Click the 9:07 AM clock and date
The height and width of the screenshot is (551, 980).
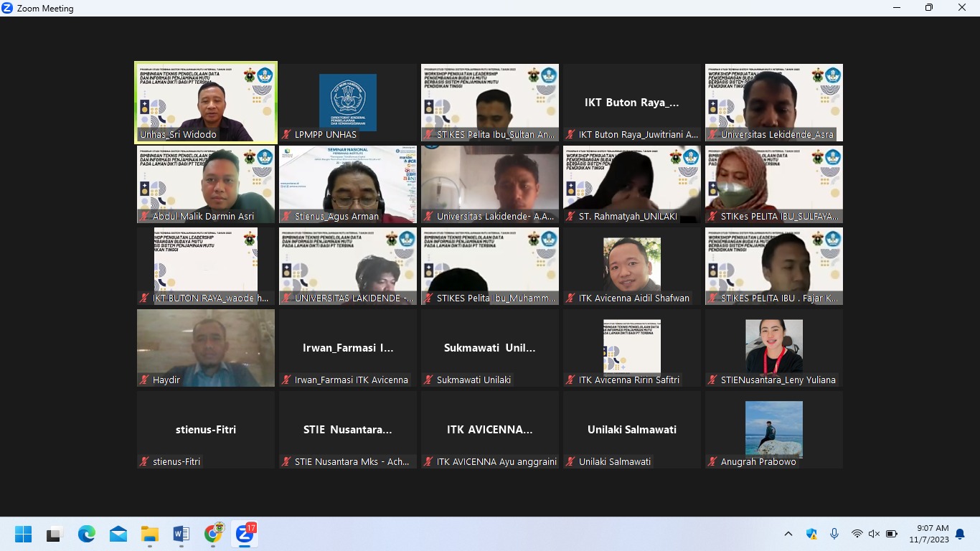coord(928,534)
